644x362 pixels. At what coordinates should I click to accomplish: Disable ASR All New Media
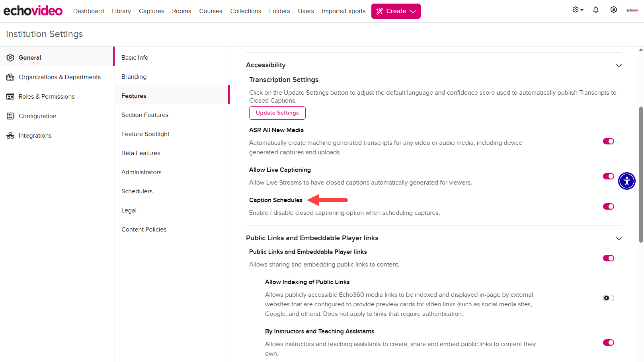pos(608,141)
